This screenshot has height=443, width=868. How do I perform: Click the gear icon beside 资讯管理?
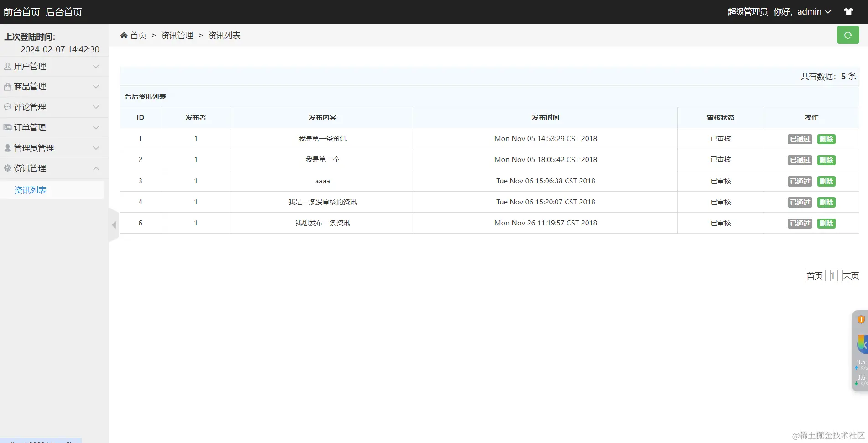(x=8, y=168)
